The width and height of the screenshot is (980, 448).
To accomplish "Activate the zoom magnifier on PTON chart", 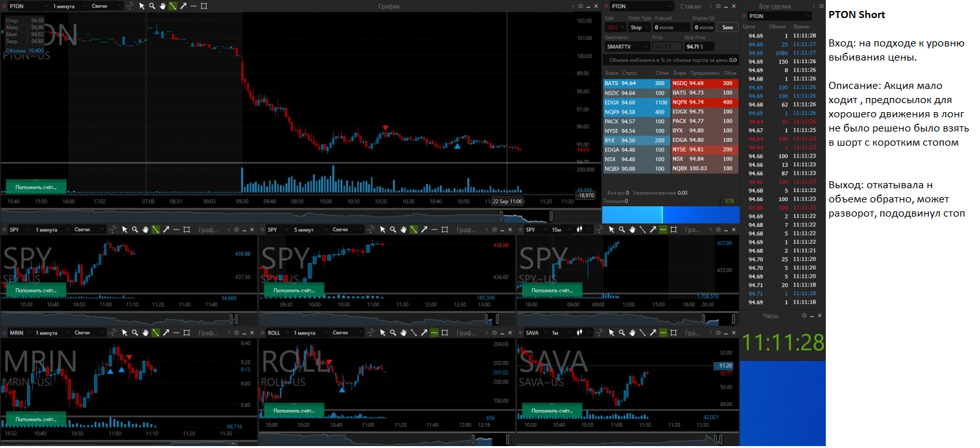I will [152, 6].
